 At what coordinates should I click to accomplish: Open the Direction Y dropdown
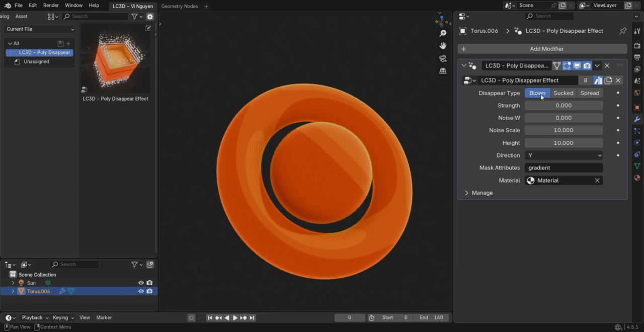click(x=563, y=155)
